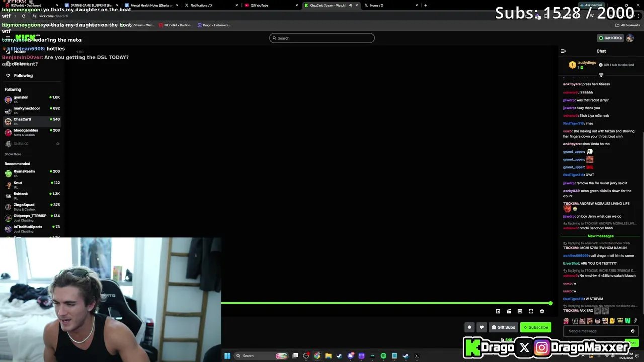This screenshot has width=644, height=362.
Task: Open emoji picker in message box
Action: coord(633,331)
